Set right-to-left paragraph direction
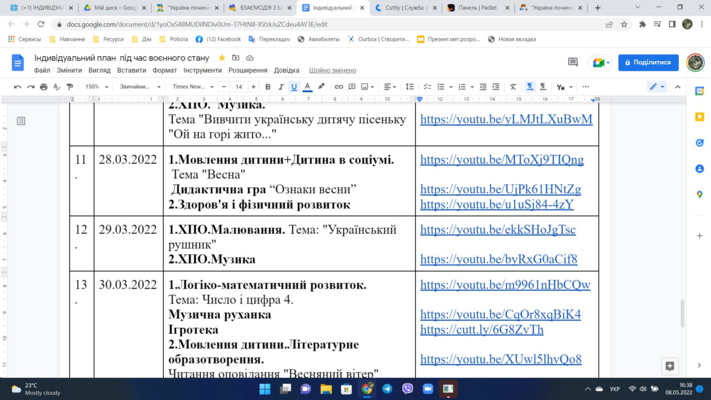Image resolution: width=711 pixels, height=400 pixels. 543,87
